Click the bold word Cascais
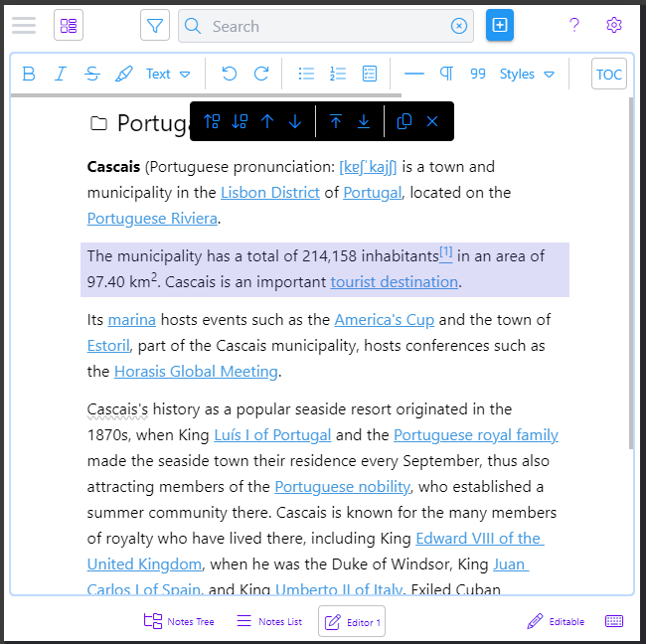Viewport: 646px width, 644px height. [113, 167]
